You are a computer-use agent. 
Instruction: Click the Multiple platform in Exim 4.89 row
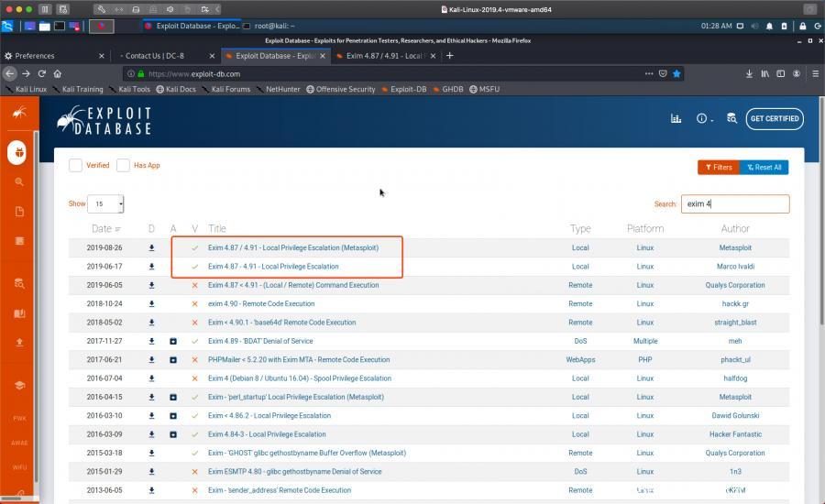pyautogui.click(x=645, y=342)
